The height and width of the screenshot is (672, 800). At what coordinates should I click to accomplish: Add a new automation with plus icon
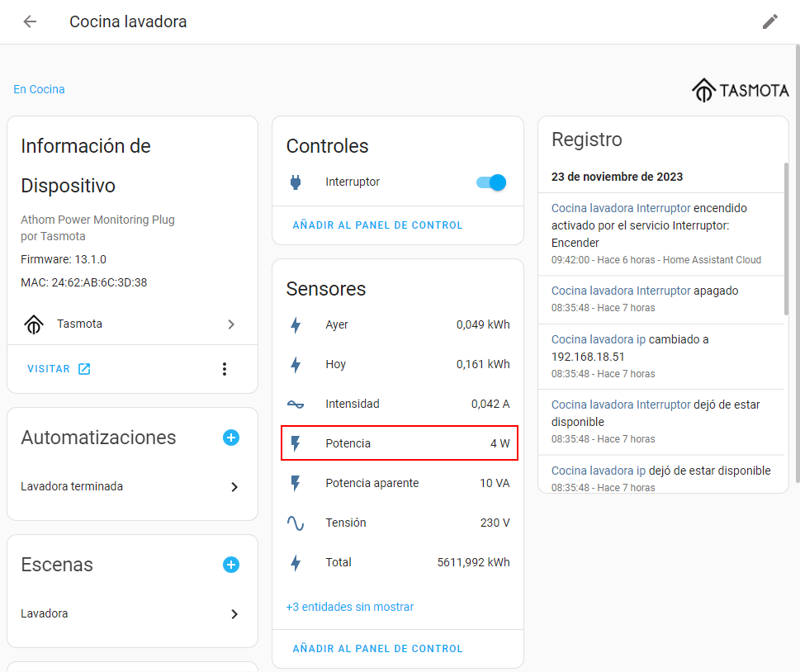231,438
